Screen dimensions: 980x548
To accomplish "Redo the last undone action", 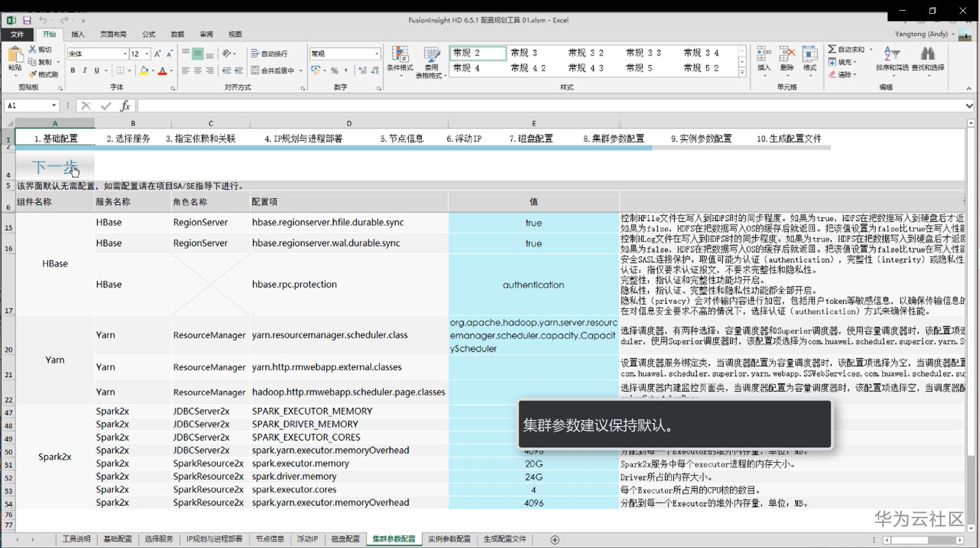I will coord(64,20).
